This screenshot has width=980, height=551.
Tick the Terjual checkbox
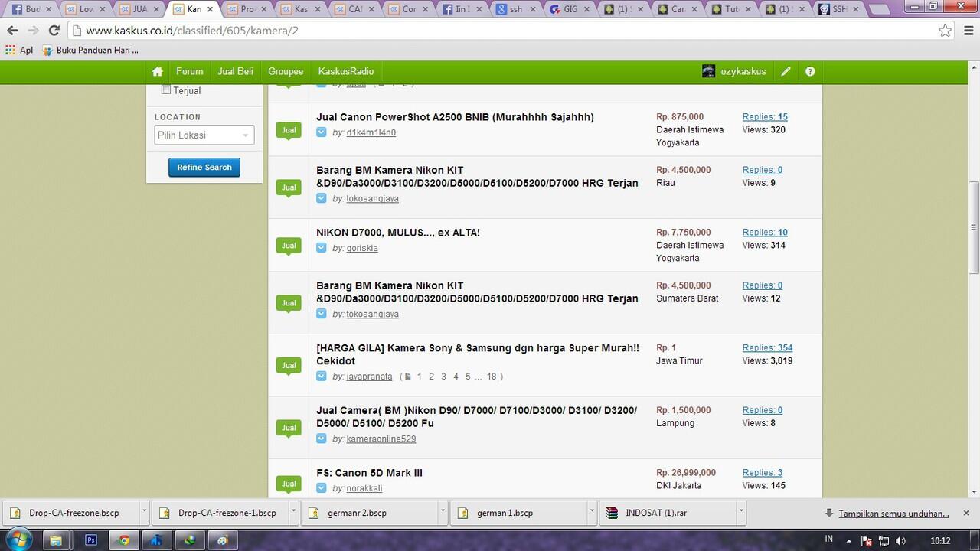tap(166, 90)
